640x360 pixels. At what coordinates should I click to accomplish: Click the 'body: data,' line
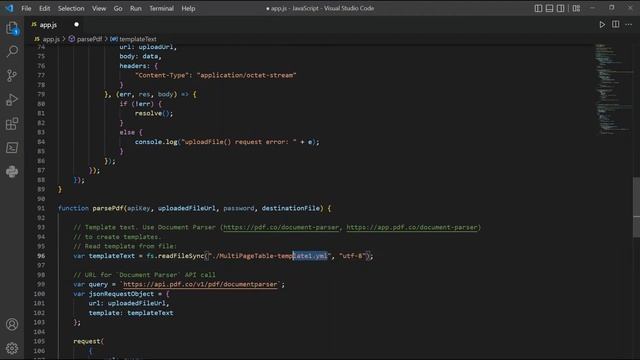click(140, 56)
